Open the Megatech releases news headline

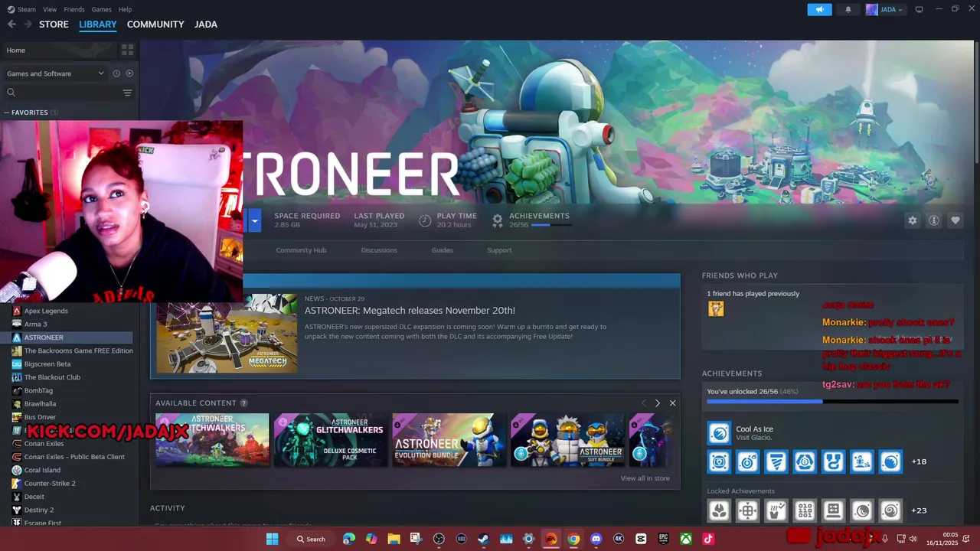(410, 311)
